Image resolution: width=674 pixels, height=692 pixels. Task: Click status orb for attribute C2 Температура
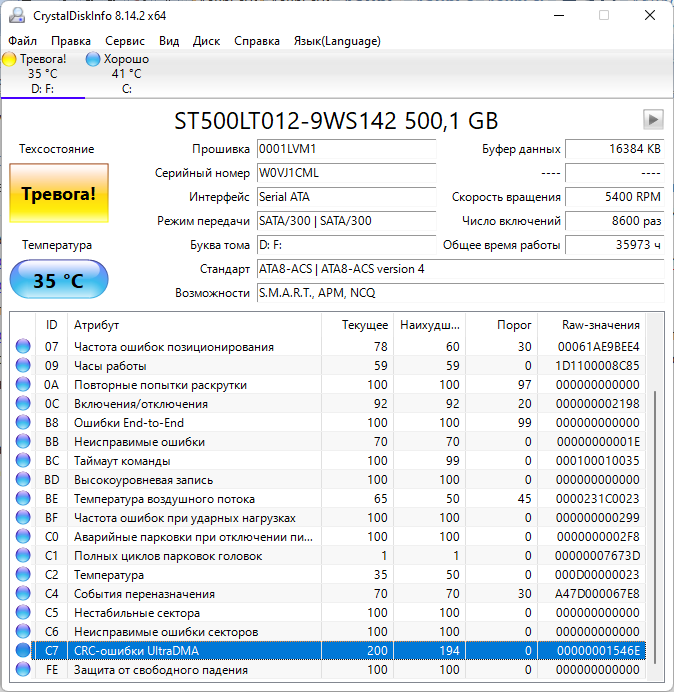point(23,574)
